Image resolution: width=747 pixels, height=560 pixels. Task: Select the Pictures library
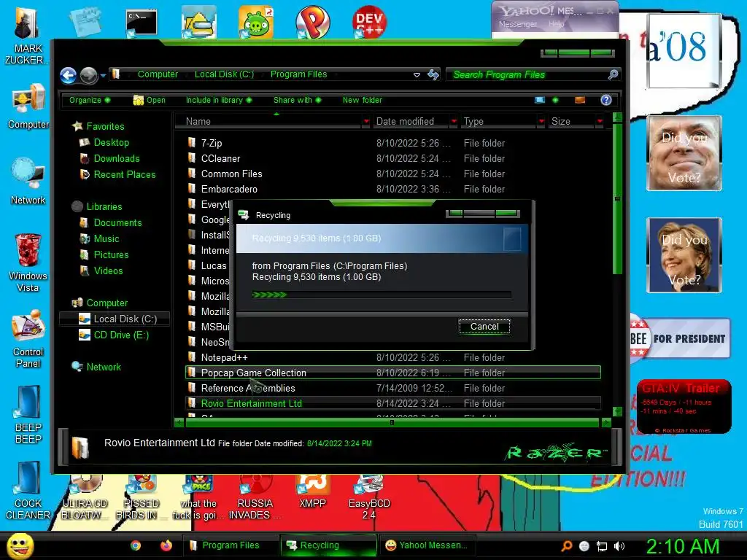coord(111,254)
